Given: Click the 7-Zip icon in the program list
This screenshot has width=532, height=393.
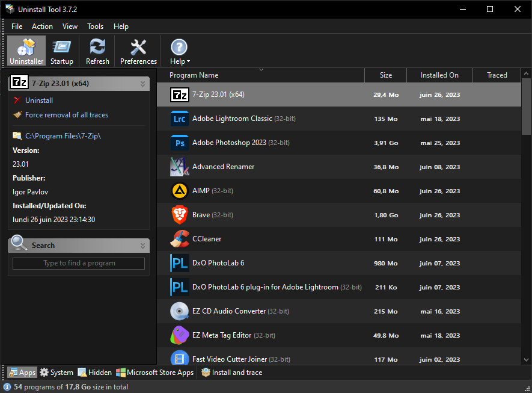Looking at the screenshot, I should tap(180, 94).
